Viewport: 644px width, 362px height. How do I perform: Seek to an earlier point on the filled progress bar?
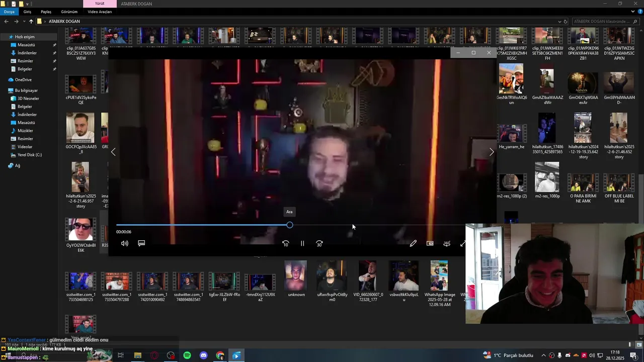pos(201,225)
